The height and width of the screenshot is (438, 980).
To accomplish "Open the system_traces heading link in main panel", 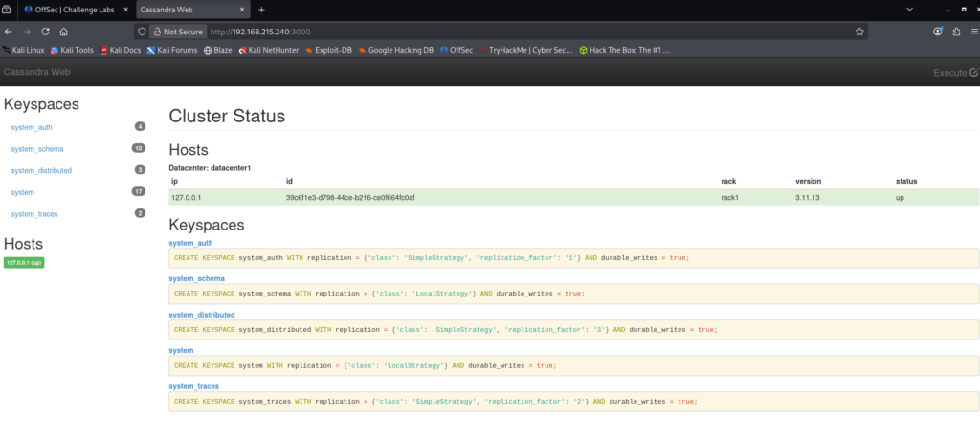I will tap(193, 386).
